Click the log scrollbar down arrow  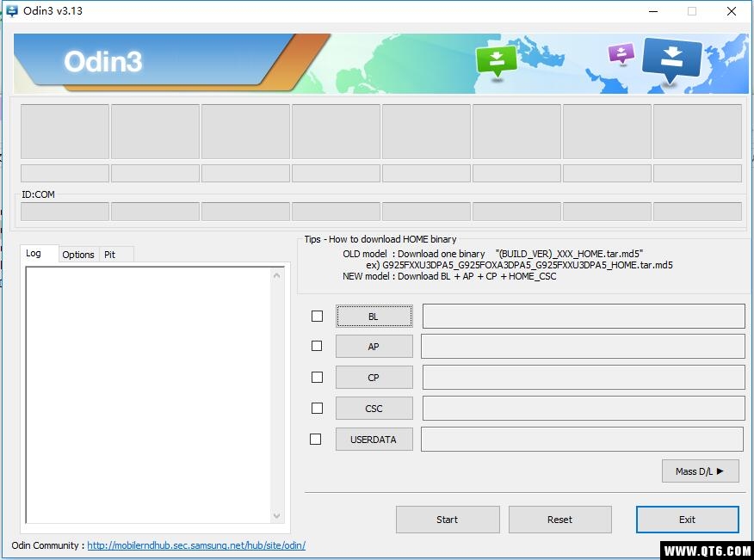point(276,516)
